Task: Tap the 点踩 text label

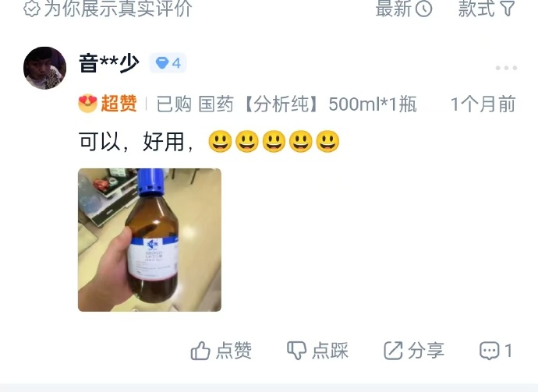Action: [x=330, y=351]
